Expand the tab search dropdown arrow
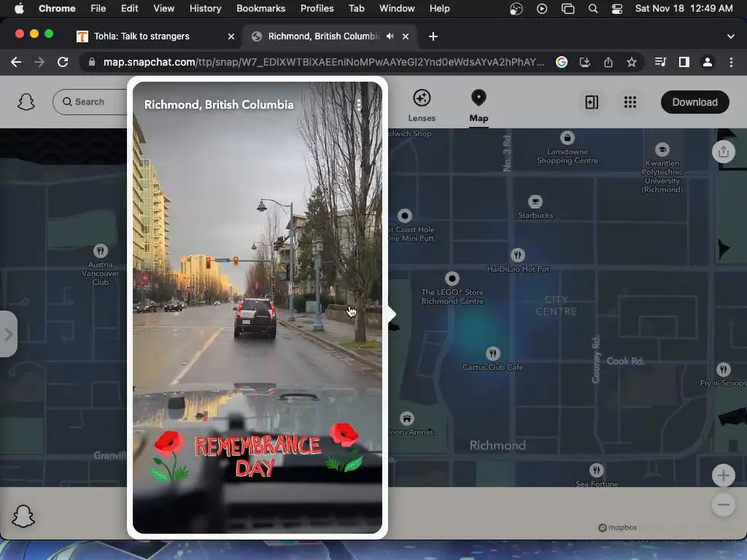Screen dimensions: 747x560 [x=731, y=36]
